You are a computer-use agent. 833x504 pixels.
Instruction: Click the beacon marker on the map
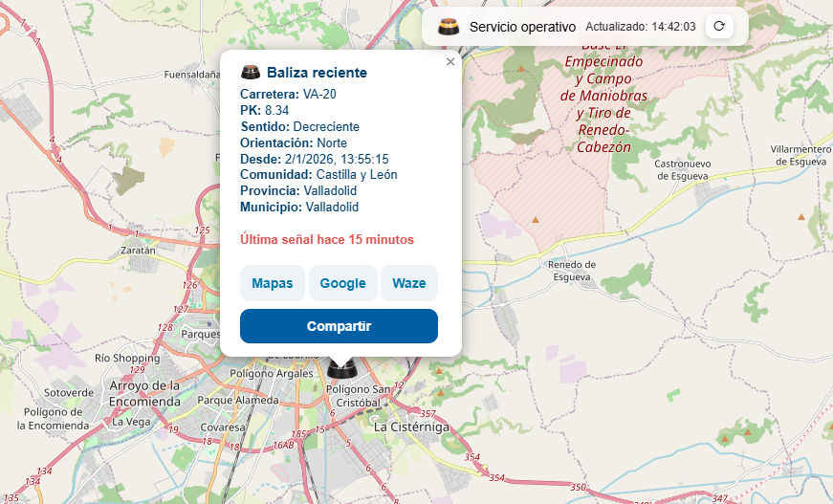(x=340, y=367)
